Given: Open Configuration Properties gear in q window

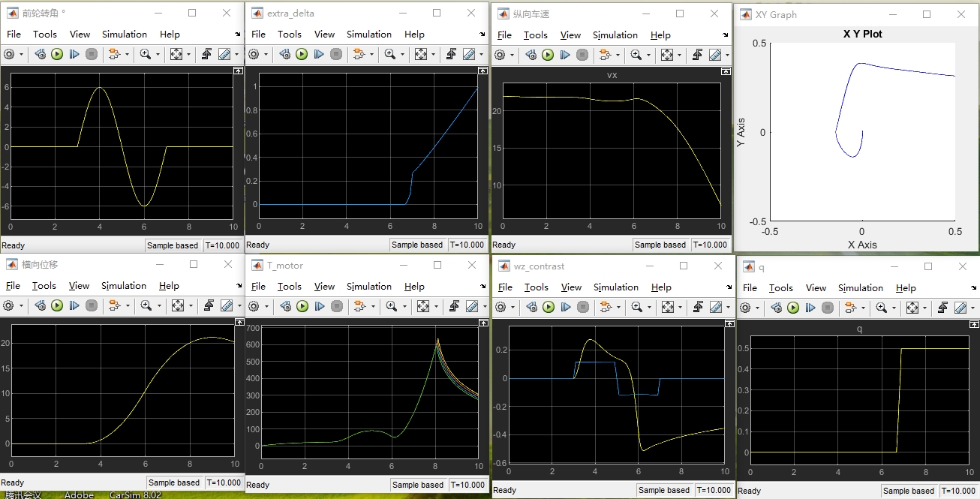Looking at the screenshot, I should click(x=746, y=308).
